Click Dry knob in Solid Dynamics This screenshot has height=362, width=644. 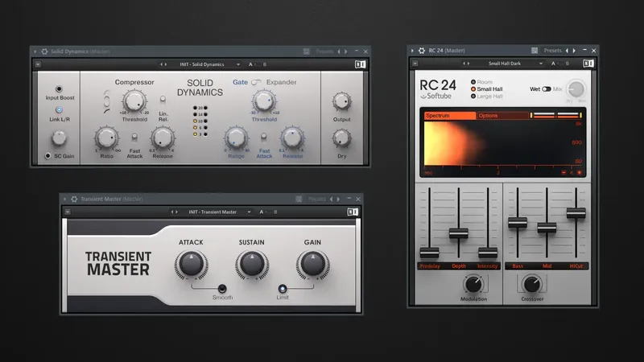click(x=341, y=138)
